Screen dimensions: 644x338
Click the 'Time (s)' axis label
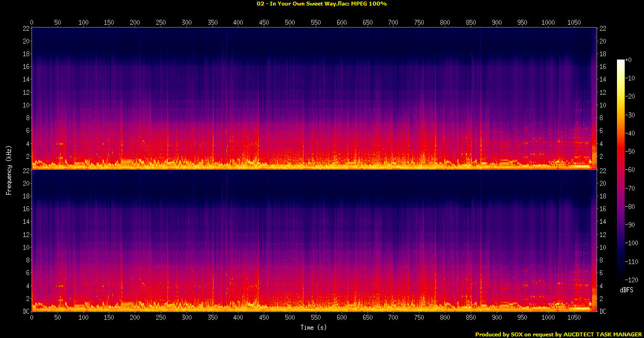click(314, 328)
